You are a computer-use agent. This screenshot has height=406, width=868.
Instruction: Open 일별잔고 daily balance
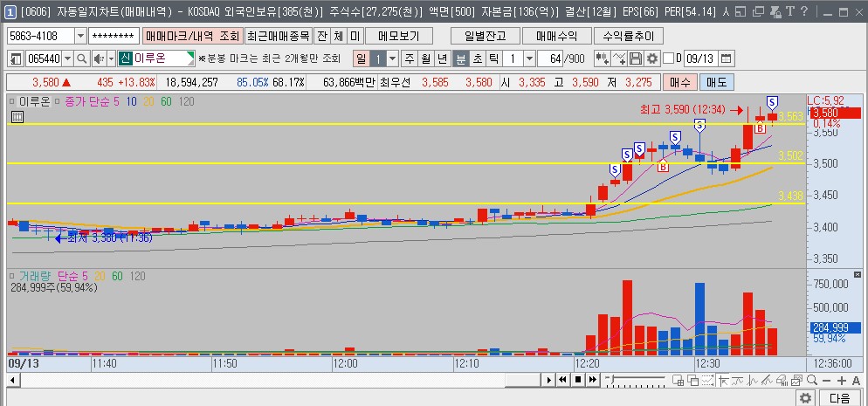pyautogui.click(x=485, y=37)
